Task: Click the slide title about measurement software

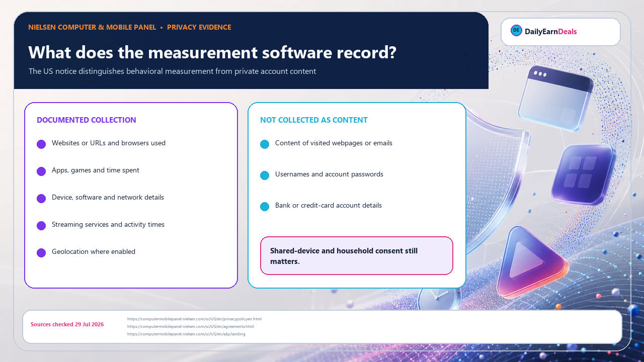Action: click(x=212, y=52)
